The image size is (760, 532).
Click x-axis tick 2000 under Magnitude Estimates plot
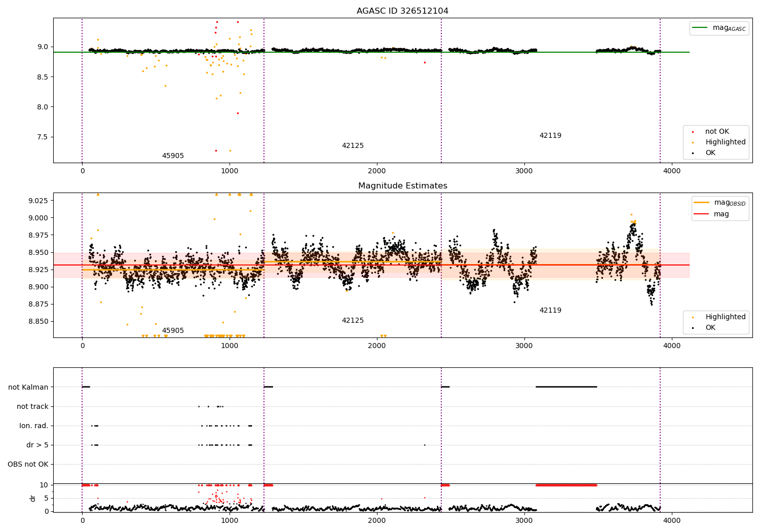[x=377, y=346]
